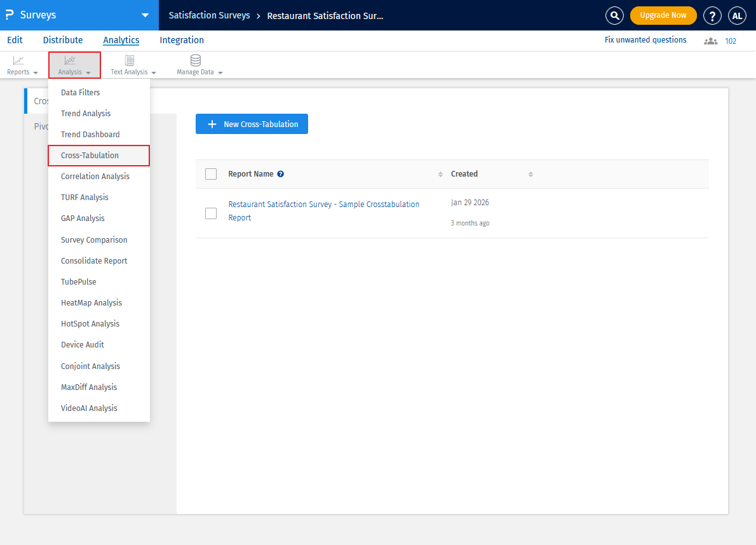
Task: Click the 3 months ago text
Action: (470, 223)
